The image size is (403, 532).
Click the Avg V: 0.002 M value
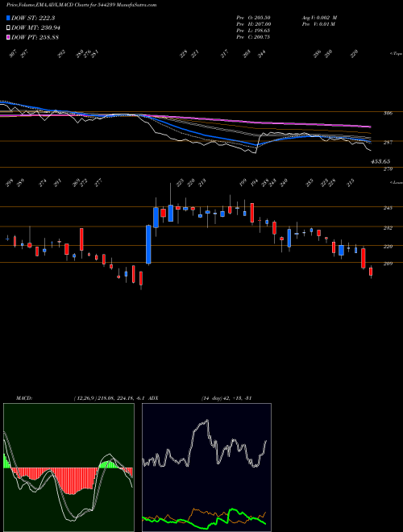click(319, 18)
